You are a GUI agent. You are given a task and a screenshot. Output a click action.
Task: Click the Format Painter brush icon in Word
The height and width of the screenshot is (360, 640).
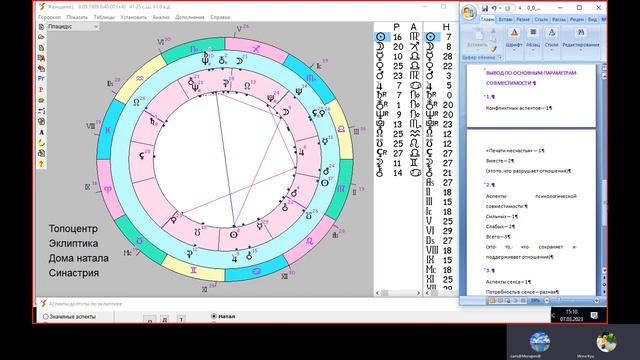[x=493, y=49]
